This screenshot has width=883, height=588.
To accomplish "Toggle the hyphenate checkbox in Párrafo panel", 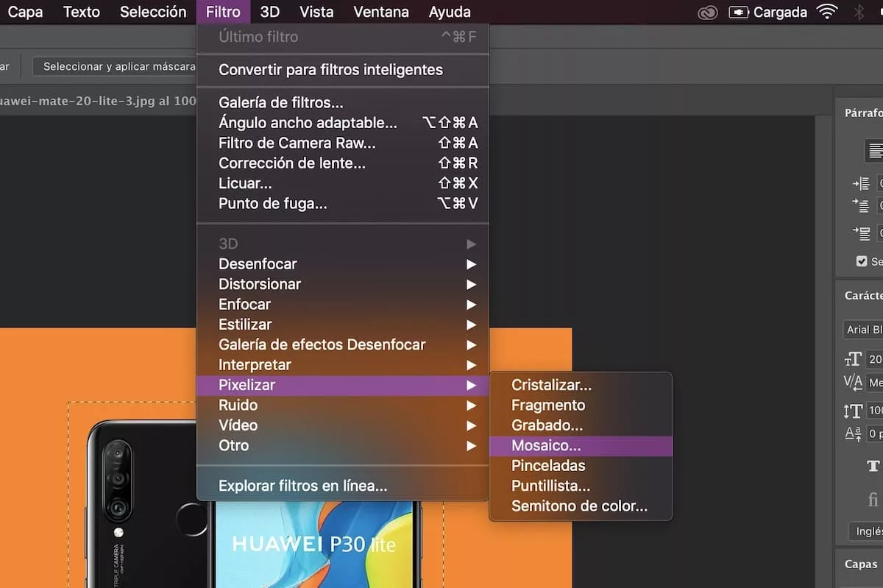I will [862, 261].
